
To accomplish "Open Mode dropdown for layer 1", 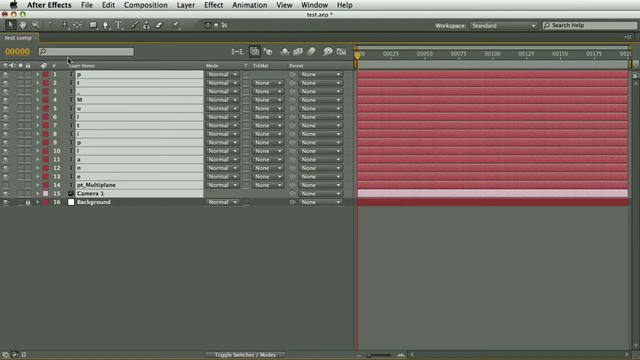I will click(x=222, y=74).
